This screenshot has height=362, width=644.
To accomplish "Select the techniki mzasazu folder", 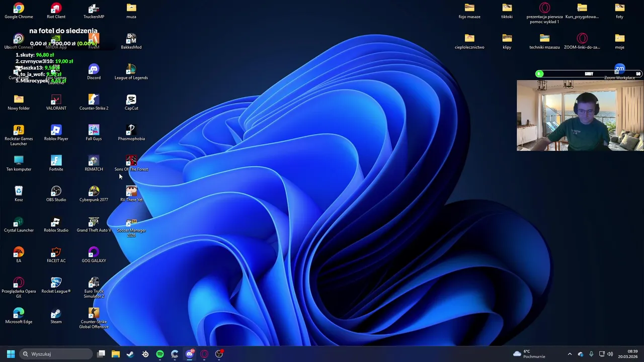I will pyautogui.click(x=544, y=41).
